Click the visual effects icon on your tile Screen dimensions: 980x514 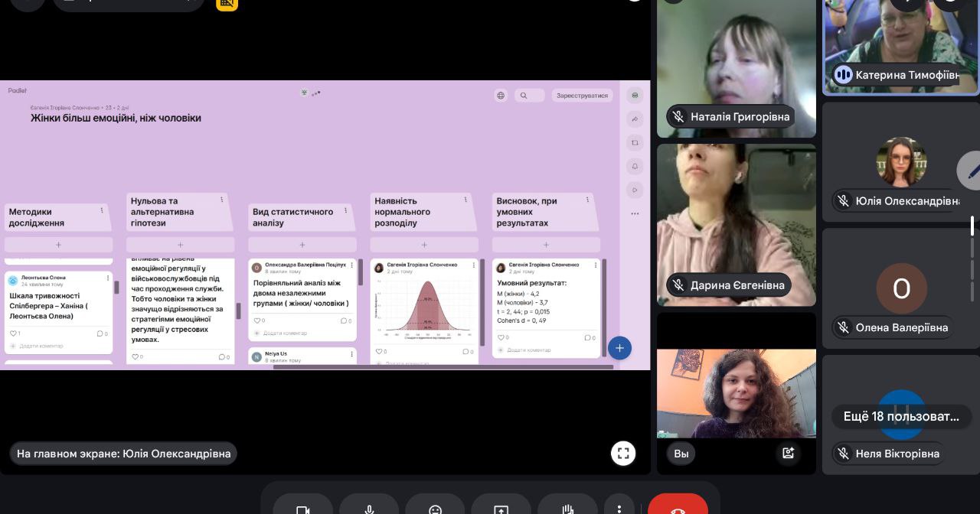(788, 453)
